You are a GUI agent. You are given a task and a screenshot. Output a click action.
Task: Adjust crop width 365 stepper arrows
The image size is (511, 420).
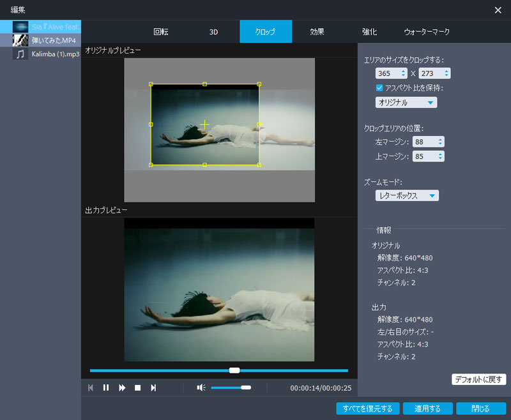(x=404, y=73)
